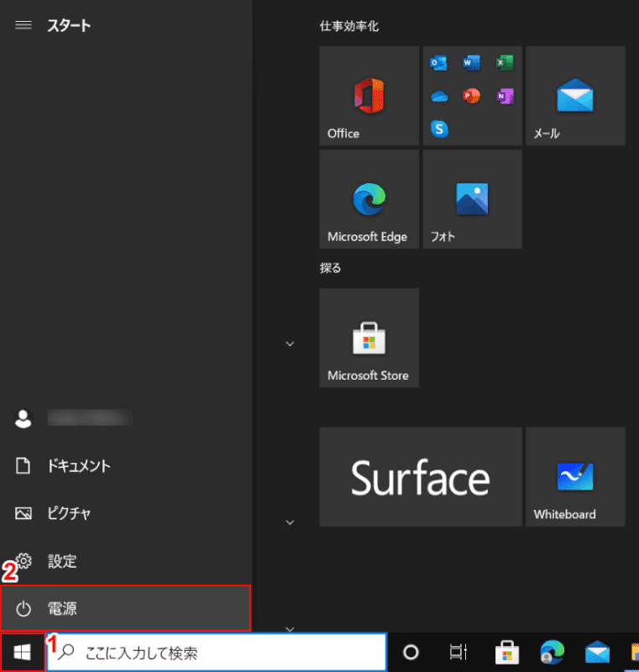Open Microsoft Edge from the taskbar
The image size is (639, 672).
coord(552,653)
